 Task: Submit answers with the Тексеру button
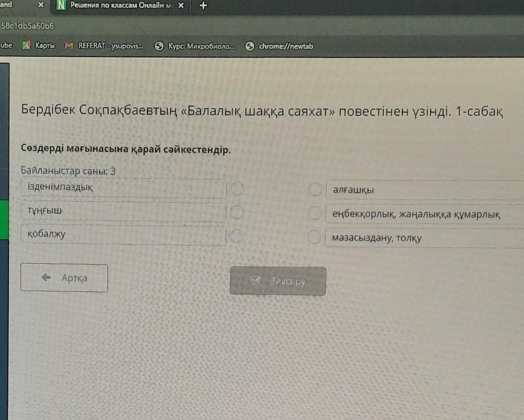click(x=278, y=281)
